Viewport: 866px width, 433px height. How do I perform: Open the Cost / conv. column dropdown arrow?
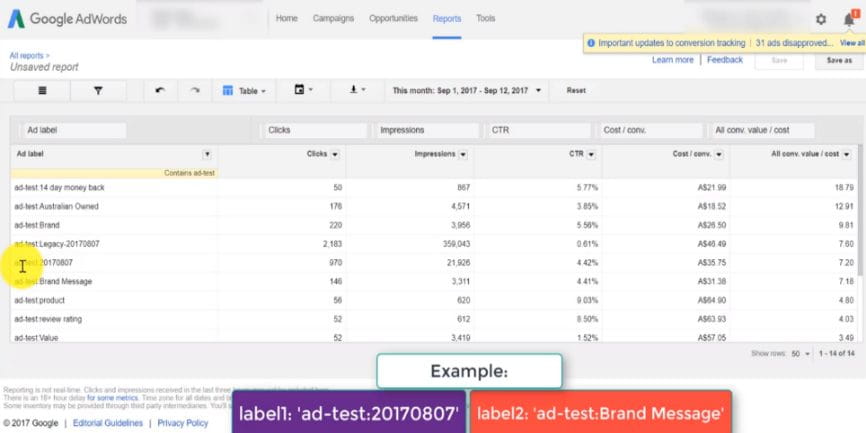pos(719,155)
